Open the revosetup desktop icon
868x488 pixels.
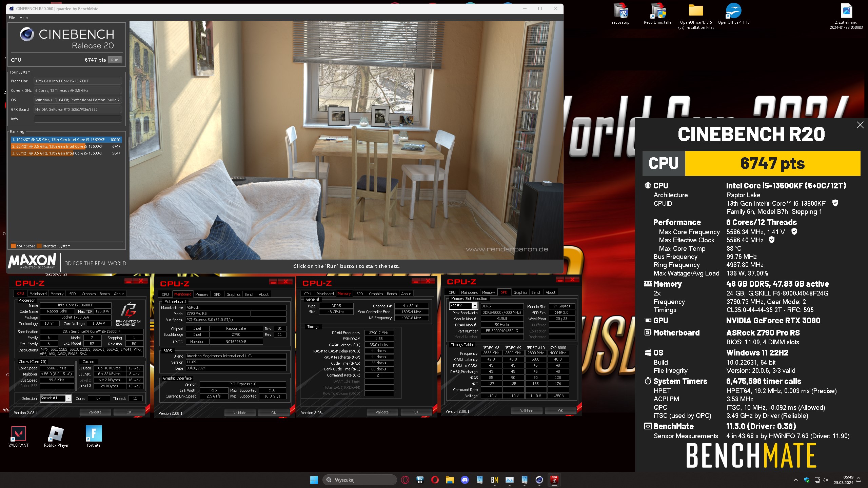pos(620,14)
